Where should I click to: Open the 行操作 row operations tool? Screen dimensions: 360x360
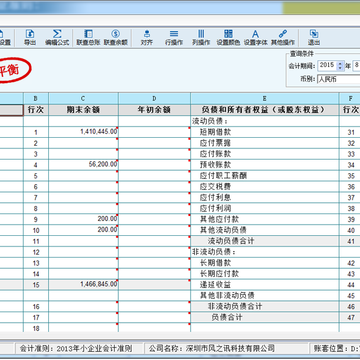[174, 38]
